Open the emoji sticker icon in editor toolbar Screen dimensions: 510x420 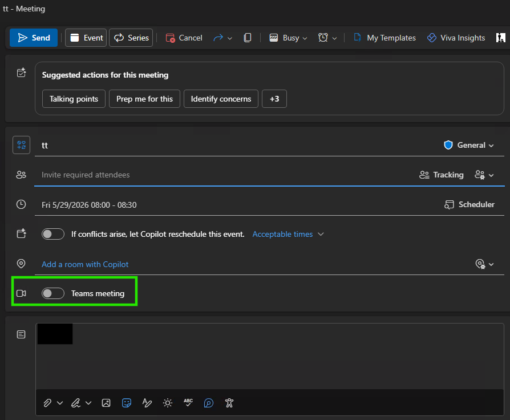click(127, 403)
